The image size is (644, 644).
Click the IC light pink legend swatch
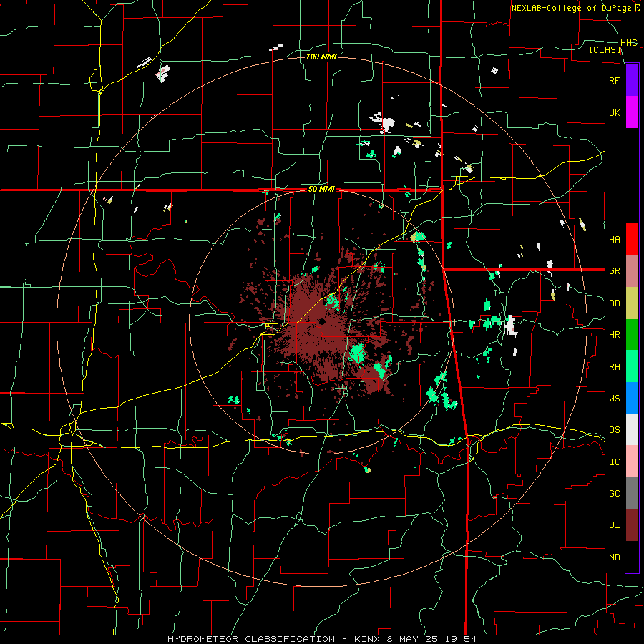[632, 462]
